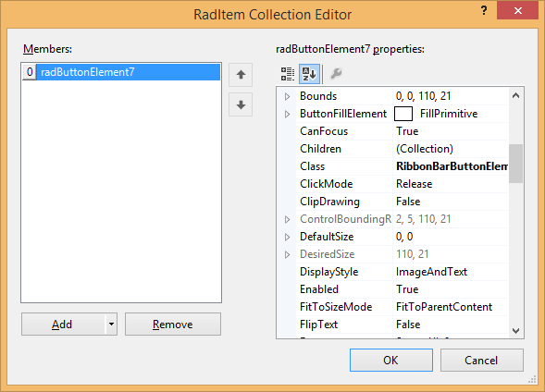Click the ClickMode Release value

click(x=414, y=184)
